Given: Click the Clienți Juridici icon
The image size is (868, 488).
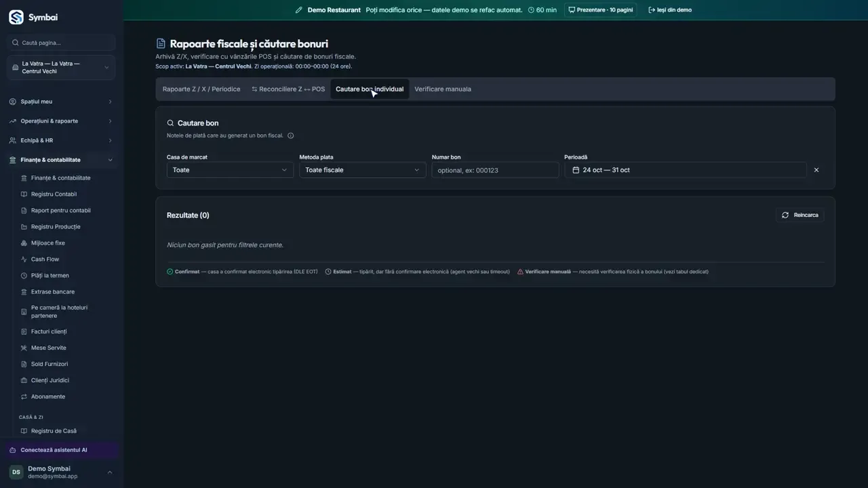Looking at the screenshot, I should [24, 381].
